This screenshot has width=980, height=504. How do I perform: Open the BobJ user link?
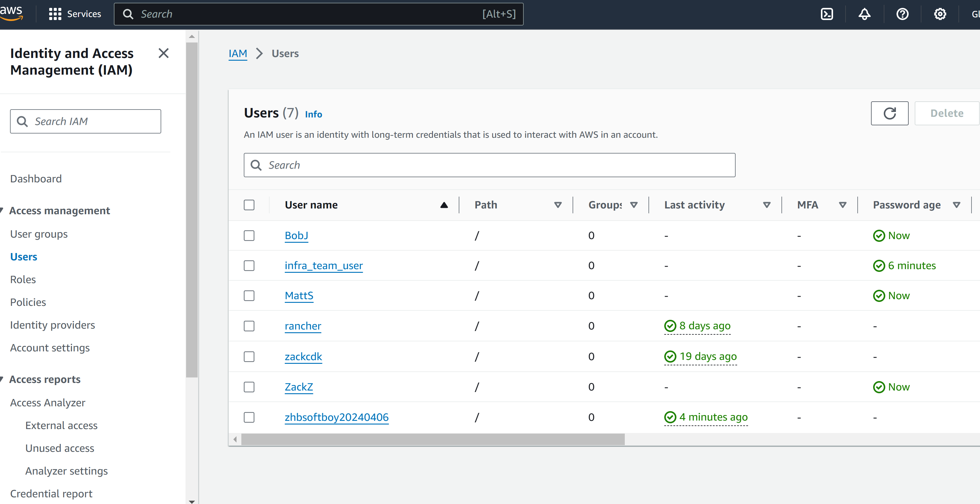click(296, 236)
